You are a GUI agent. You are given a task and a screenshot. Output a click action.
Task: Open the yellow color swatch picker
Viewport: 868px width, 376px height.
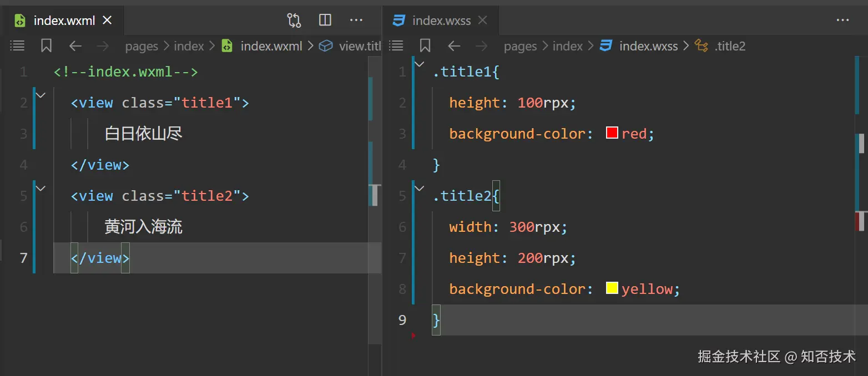coord(612,288)
